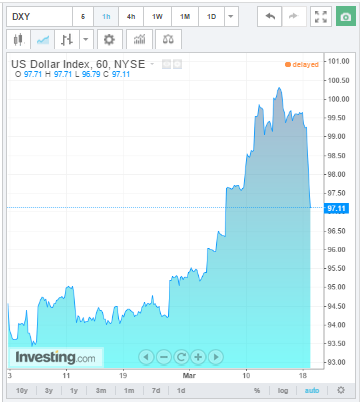
Task: Open bottom bar settings gear
Action: [x=341, y=390]
